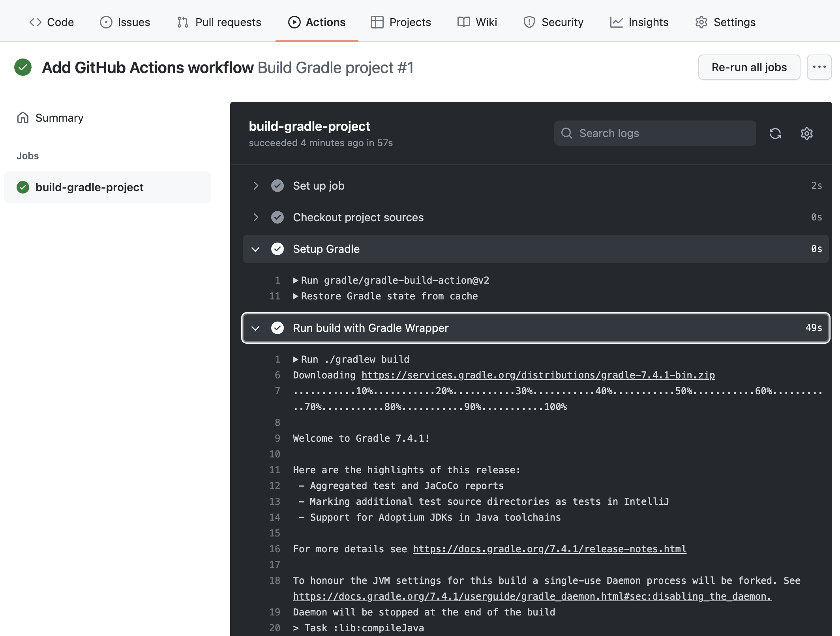Click the Code brackets icon
The width and height of the screenshot is (840, 636).
coord(35,22)
